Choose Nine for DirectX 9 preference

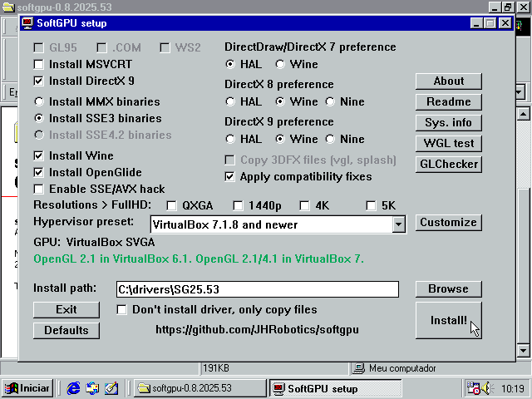(x=331, y=139)
